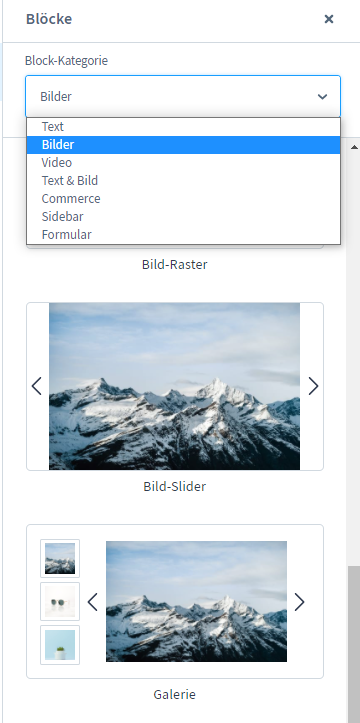
Task: Click the Bild-Slider left arrow
Action: click(x=37, y=386)
